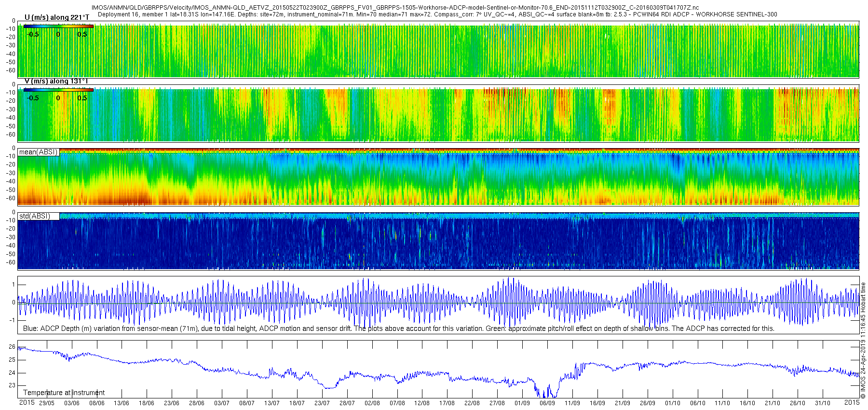Image resolution: width=868 pixels, height=410 pixels.
Task: Click the '03/06' date tick label
Action: click(x=72, y=403)
